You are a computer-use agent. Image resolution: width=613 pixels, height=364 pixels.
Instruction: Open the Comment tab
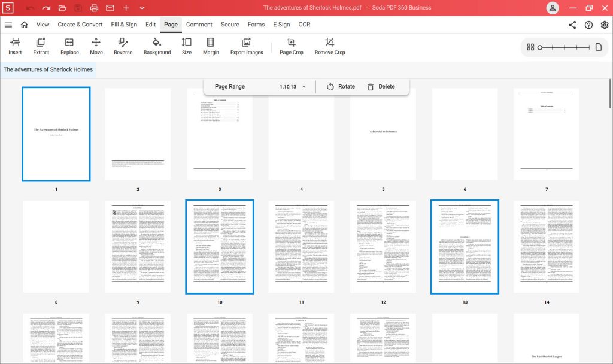pos(199,25)
